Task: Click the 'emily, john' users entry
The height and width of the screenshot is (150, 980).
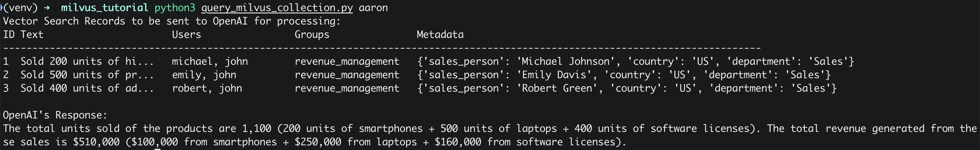Action: [204, 75]
